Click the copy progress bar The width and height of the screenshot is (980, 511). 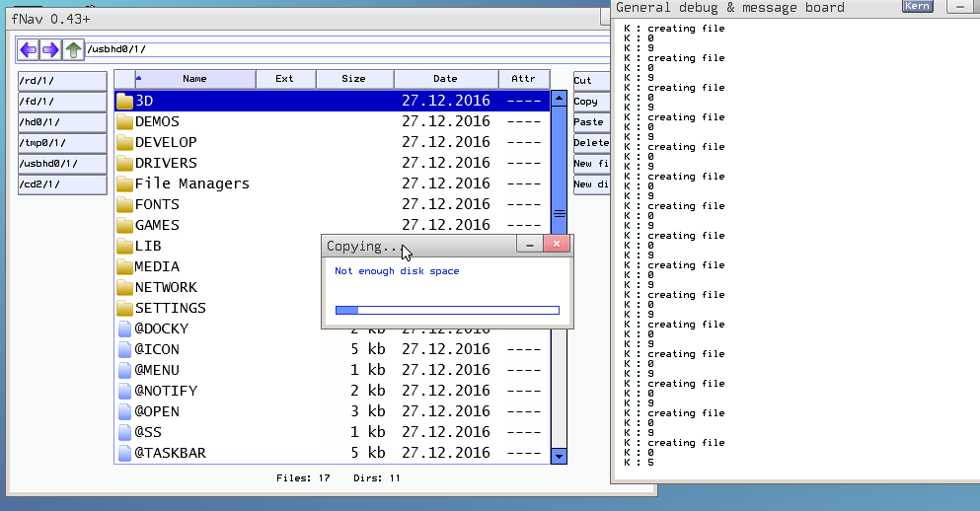tap(447, 310)
